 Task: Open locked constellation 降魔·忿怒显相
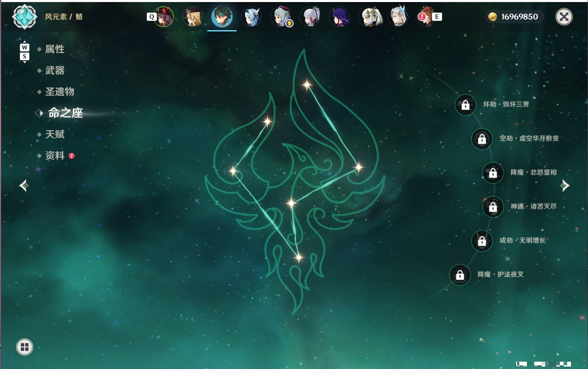point(493,173)
